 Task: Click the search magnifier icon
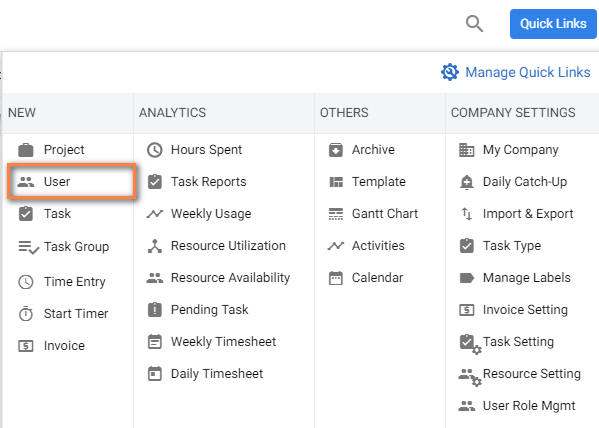pos(474,24)
